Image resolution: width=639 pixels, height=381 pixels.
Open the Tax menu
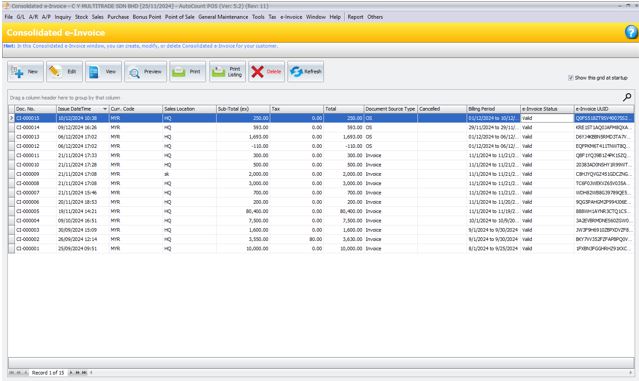pos(272,17)
